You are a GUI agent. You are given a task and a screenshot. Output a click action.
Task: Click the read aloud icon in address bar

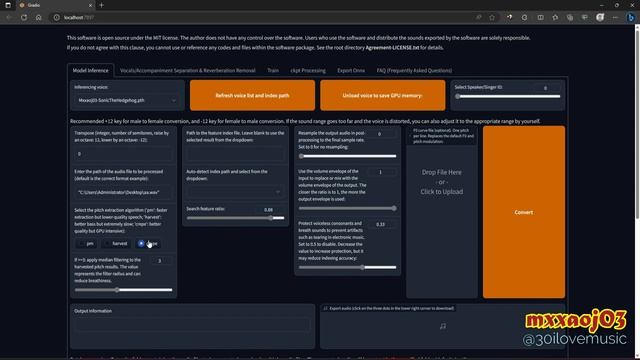click(x=478, y=18)
